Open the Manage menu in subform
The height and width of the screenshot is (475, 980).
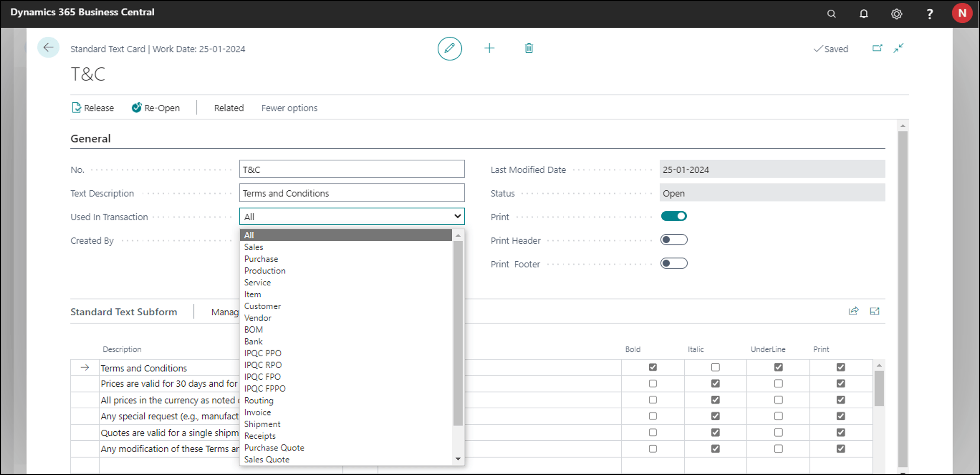(x=225, y=312)
